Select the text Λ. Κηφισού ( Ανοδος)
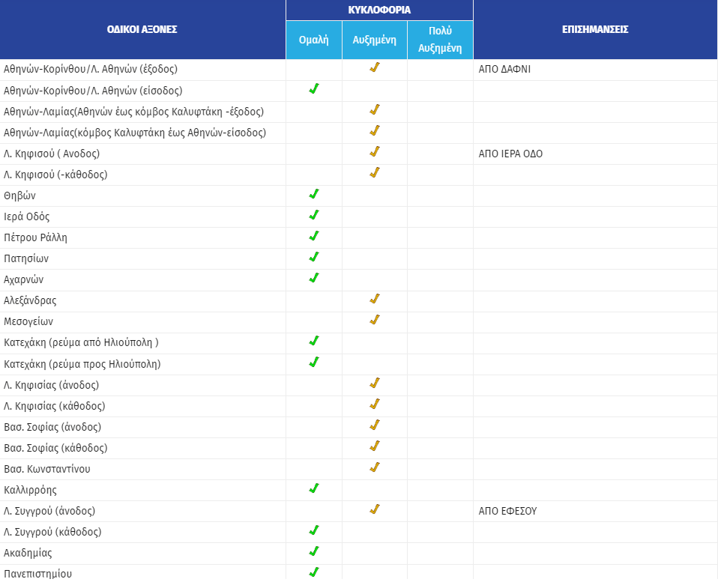 pos(52,154)
